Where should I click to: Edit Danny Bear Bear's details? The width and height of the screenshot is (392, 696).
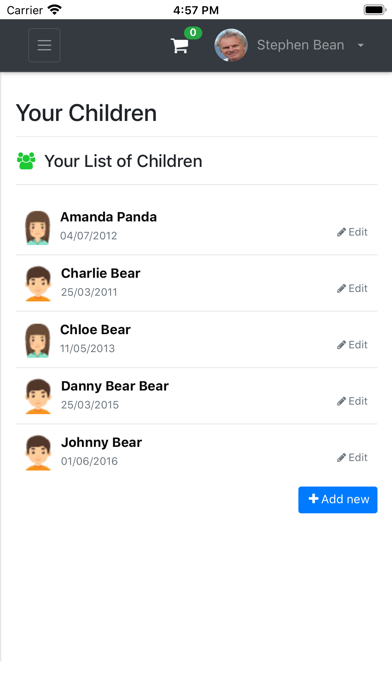(352, 401)
